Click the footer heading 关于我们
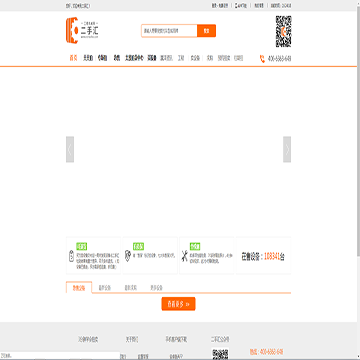 pos(132,339)
